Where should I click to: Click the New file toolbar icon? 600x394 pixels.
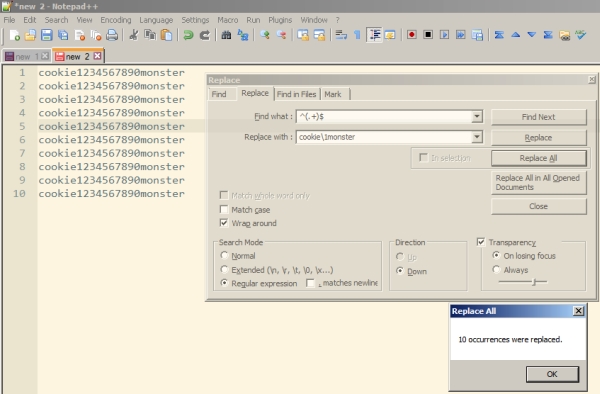click(14, 35)
